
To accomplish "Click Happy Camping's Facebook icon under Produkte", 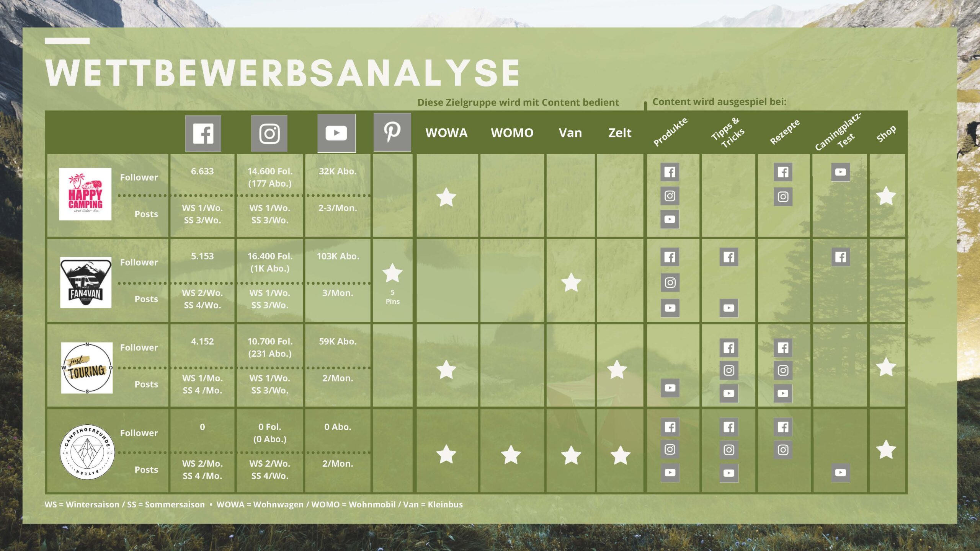I will [670, 172].
